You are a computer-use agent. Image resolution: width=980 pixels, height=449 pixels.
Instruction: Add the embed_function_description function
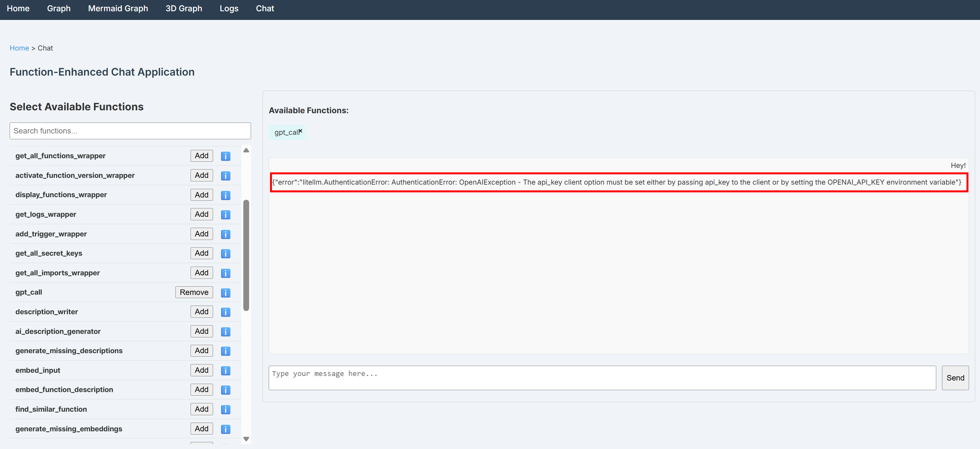pos(201,389)
